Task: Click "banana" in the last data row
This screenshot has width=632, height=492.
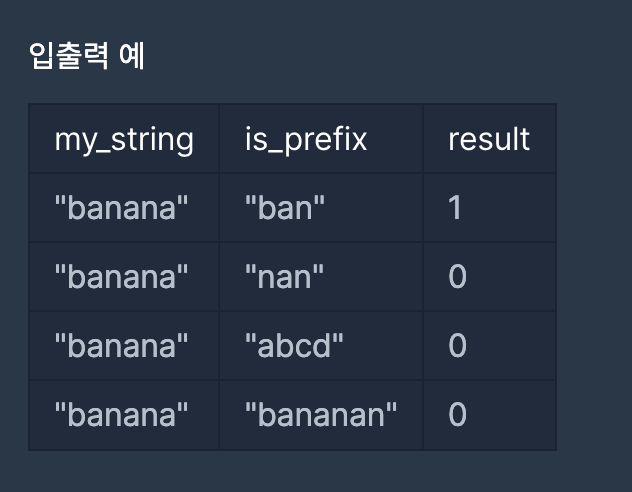Action: (x=121, y=415)
